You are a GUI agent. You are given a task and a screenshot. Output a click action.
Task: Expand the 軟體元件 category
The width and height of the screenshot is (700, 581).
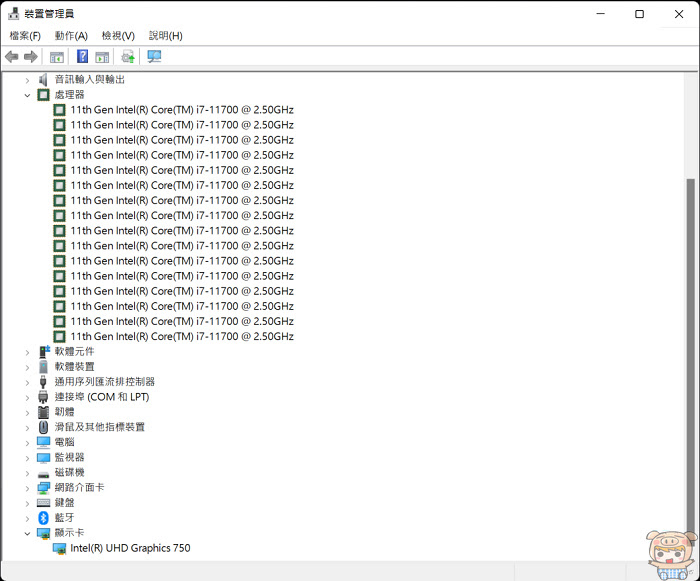coord(27,352)
